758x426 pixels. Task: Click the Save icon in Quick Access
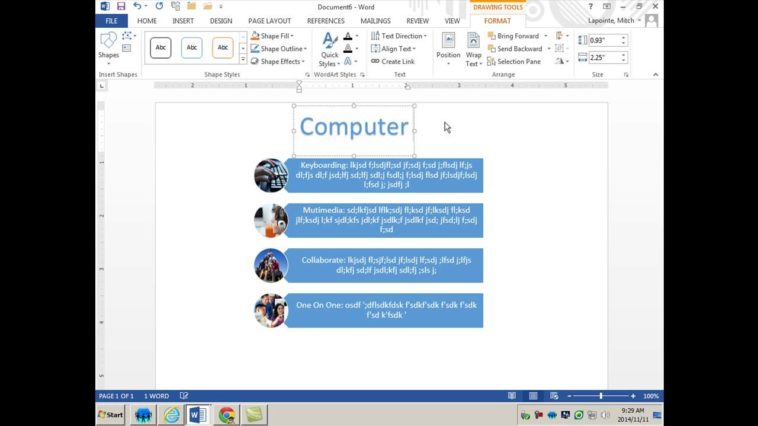(x=121, y=6)
